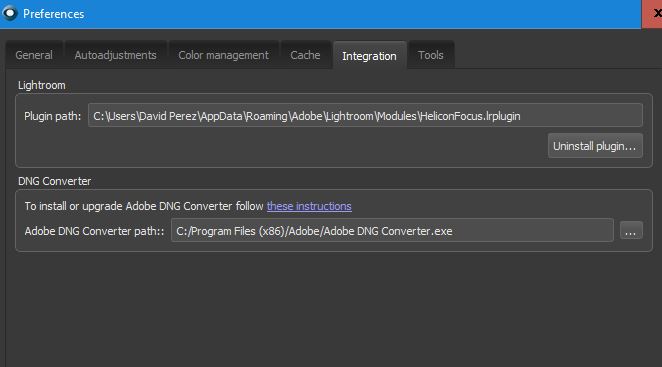Open the Autoadjustments tab

[115, 55]
